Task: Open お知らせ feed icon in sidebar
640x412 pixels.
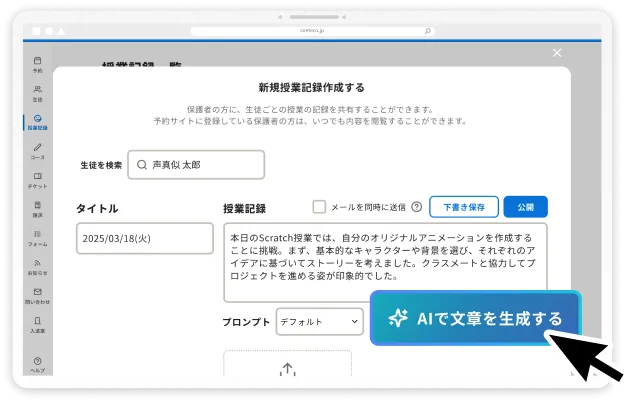Action: coord(38,263)
